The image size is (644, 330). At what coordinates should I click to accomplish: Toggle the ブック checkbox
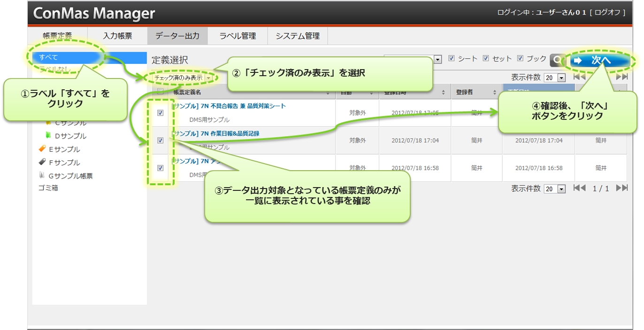[520, 59]
